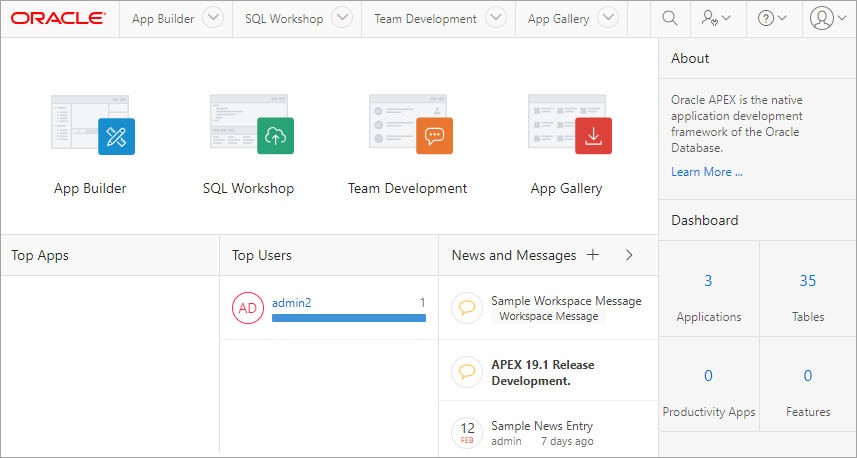
Task: Click the 35 Tables count
Action: tap(808, 281)
